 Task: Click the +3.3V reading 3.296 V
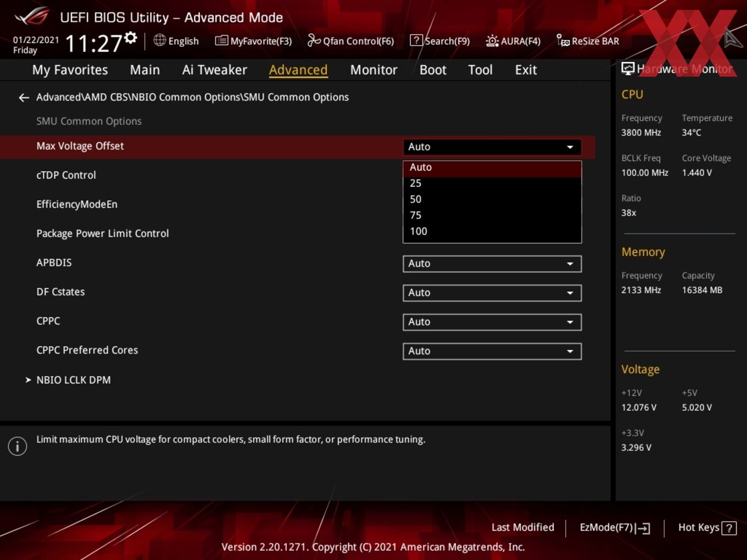pyautogui.click(x=636, y=448)
